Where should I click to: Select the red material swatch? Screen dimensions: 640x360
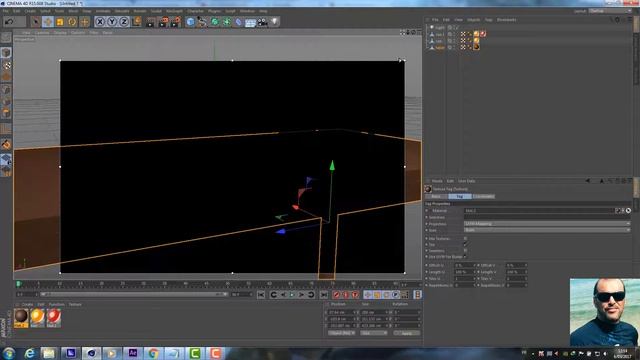53,318
